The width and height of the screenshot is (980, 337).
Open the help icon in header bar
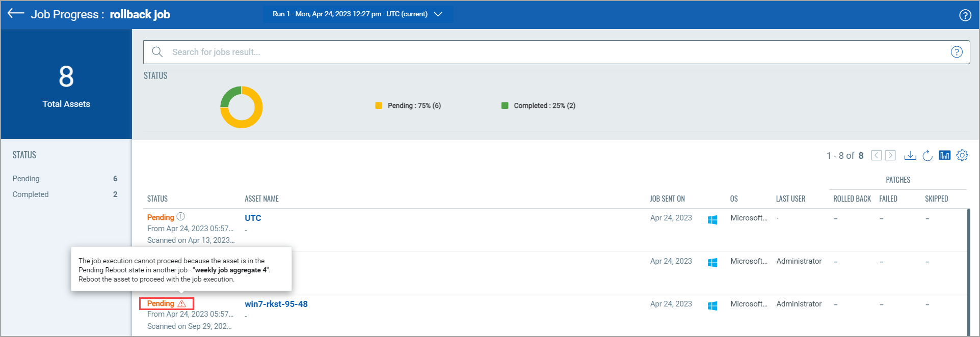tap(965, 15)
